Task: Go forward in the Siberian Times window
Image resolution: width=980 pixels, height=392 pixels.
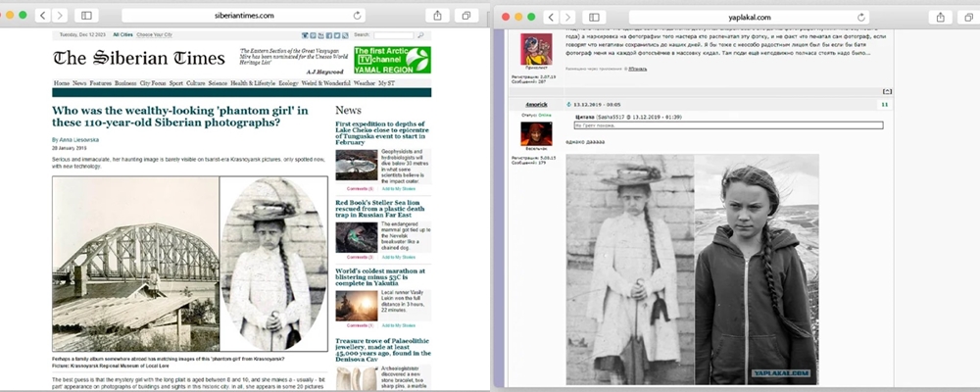Action: tap(61, 17)
